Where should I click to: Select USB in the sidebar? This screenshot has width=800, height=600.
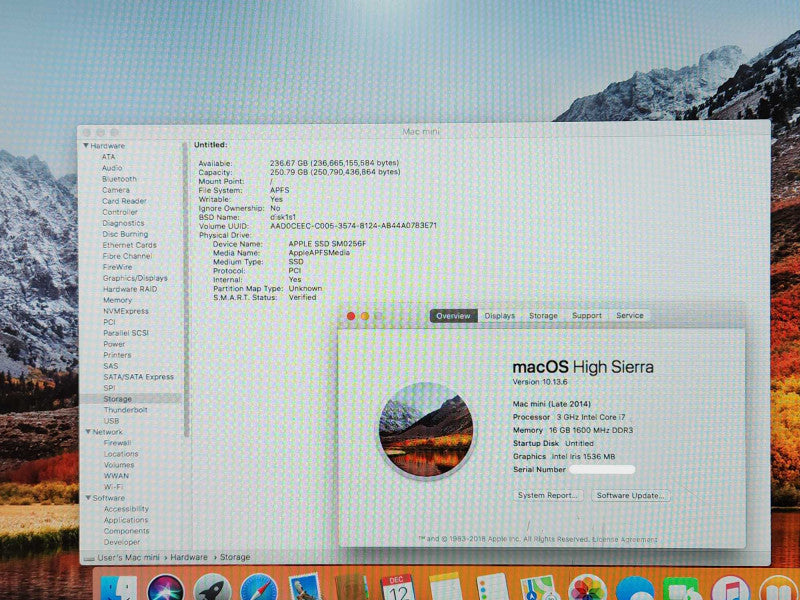pyautogui.click(x=112, y=421)
